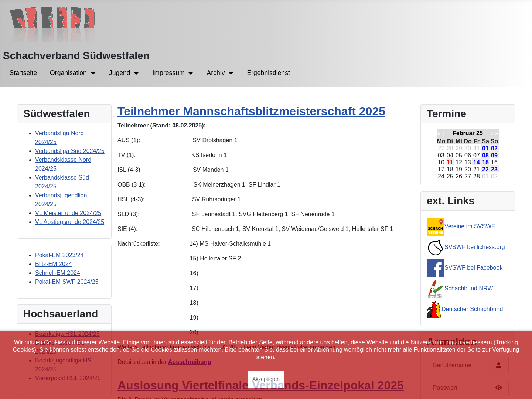The height and width of the screenshot is (399, 532).
Task: Focus the Passwort input field
Action: point(458,388)
